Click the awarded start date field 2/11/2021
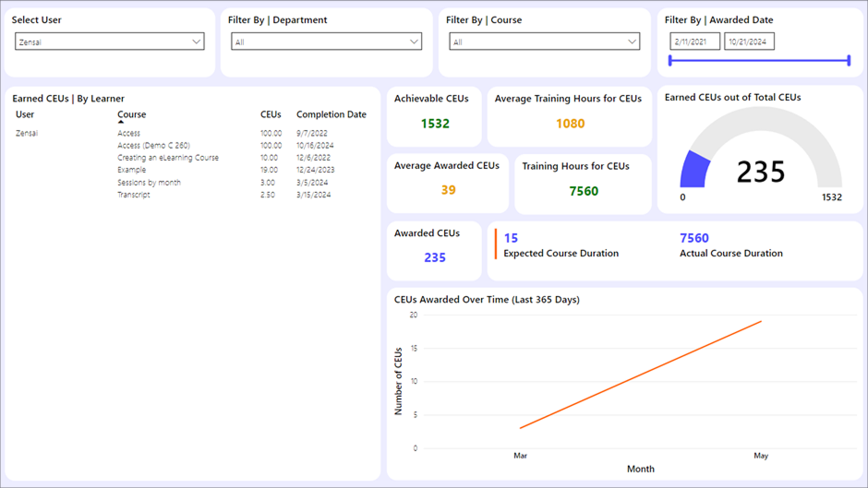 (694, 42)
